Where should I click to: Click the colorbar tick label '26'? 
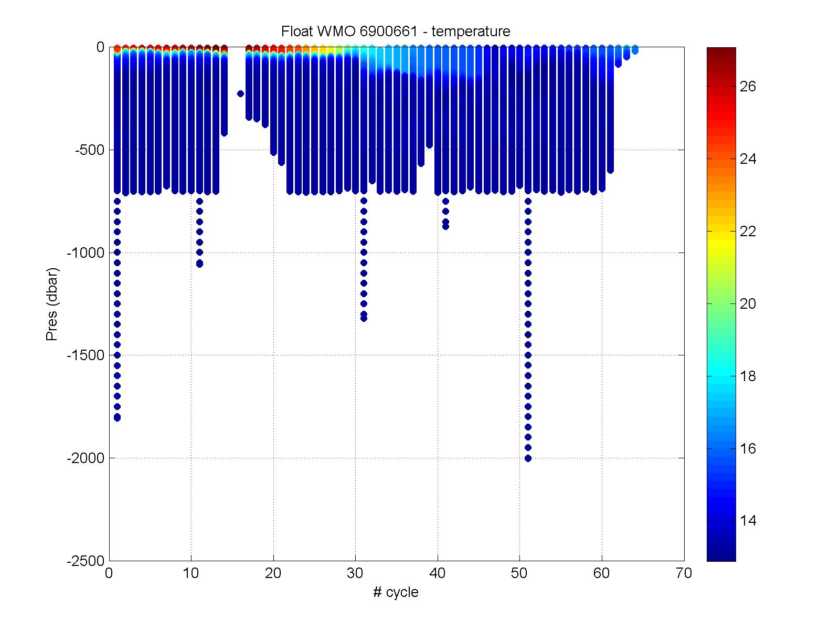(747, 87)
